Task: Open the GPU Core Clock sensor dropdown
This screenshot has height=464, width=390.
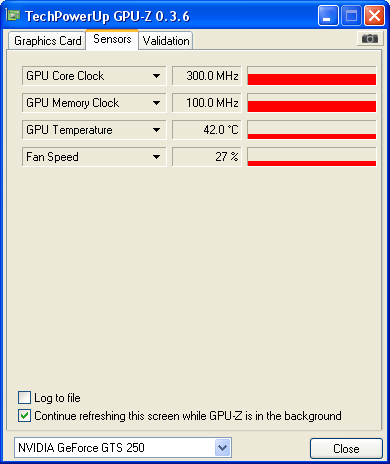Action: coord(156,76)
